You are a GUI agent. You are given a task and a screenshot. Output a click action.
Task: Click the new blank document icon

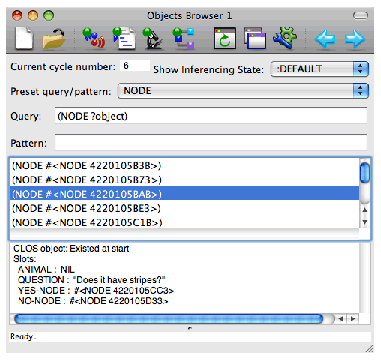click(x=24, y=39)
